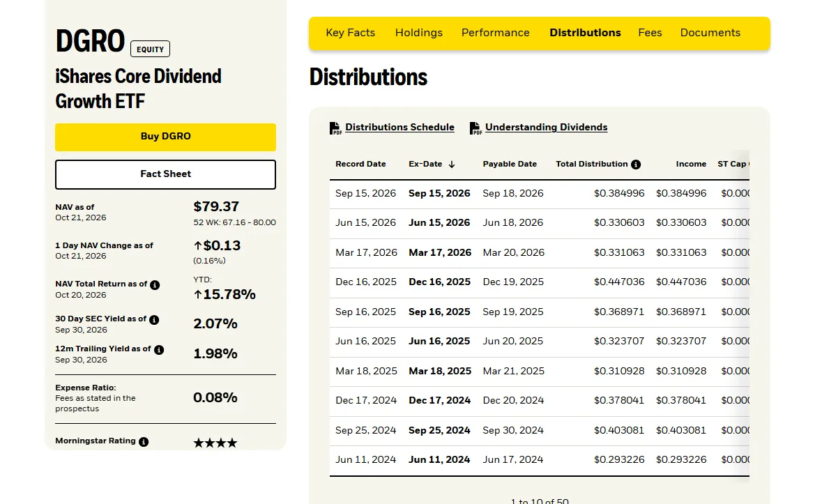The image size is (815, 504).
Task: Click info icon next to Total Distribution
Action: [x=636, y=165]
